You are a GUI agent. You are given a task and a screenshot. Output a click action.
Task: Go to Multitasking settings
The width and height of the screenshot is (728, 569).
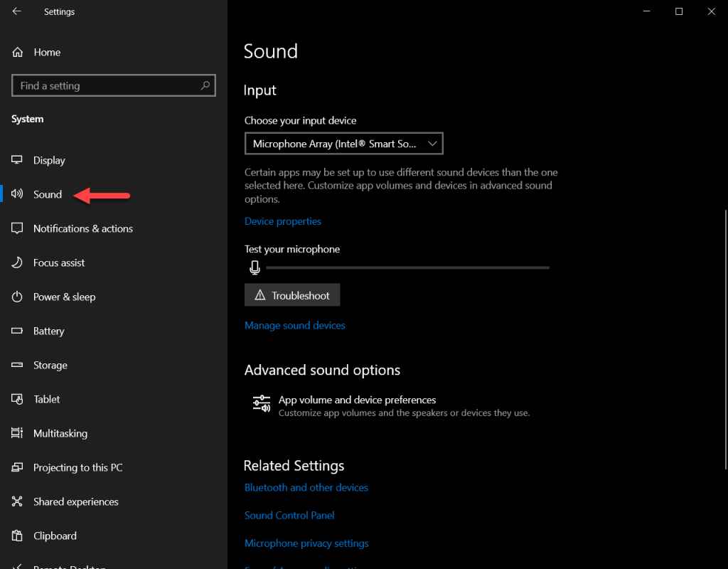[x=60, y=433]
